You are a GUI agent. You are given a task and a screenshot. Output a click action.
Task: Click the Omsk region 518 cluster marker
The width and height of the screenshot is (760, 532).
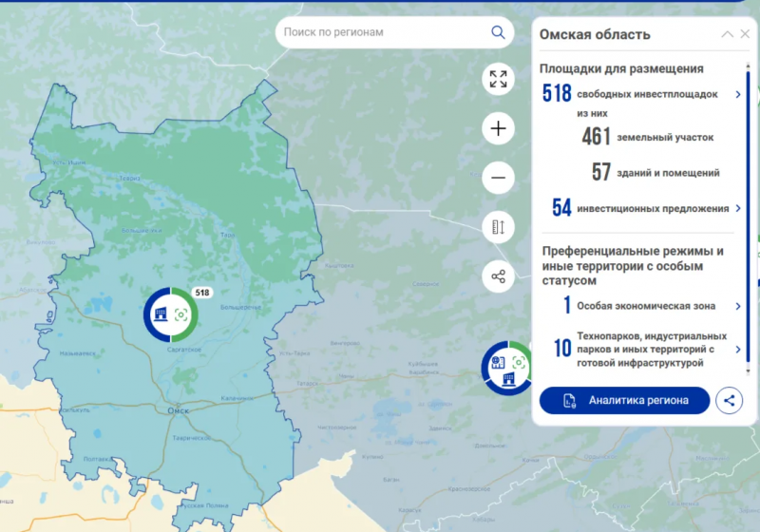pyautogui.click(x=171, y=314)
